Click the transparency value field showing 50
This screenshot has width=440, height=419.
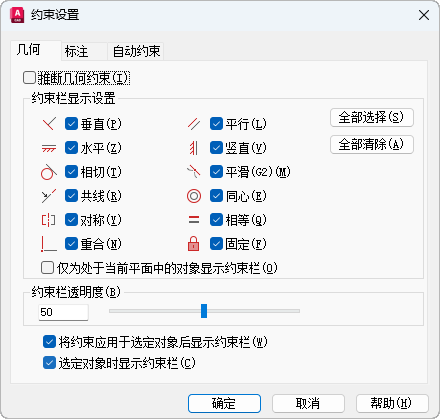pyautogui.click(x=63, y=312)
